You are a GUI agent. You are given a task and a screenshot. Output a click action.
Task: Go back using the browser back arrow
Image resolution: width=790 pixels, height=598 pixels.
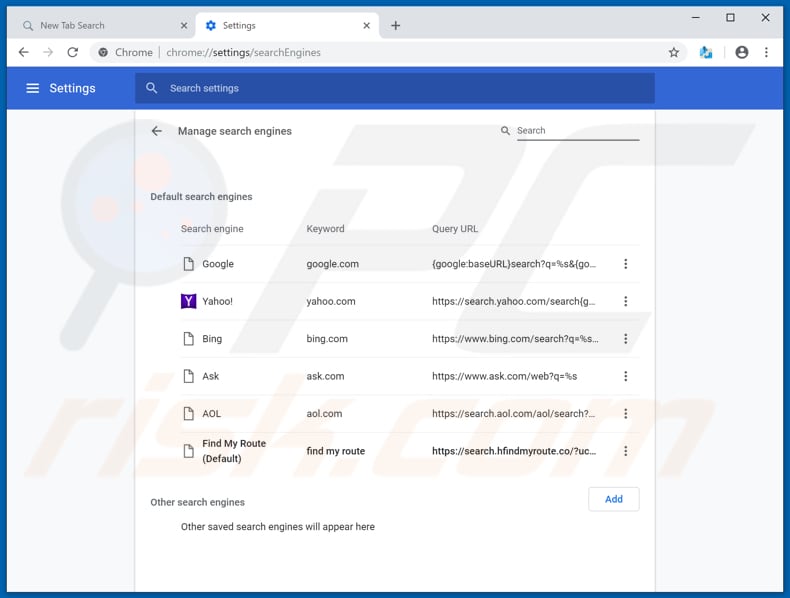(24, 52)
